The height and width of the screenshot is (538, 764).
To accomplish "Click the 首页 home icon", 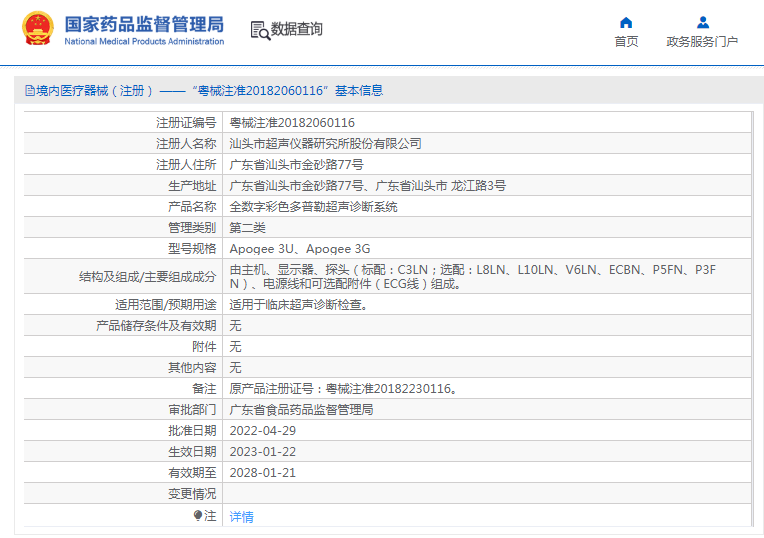I will click(626, 23).
